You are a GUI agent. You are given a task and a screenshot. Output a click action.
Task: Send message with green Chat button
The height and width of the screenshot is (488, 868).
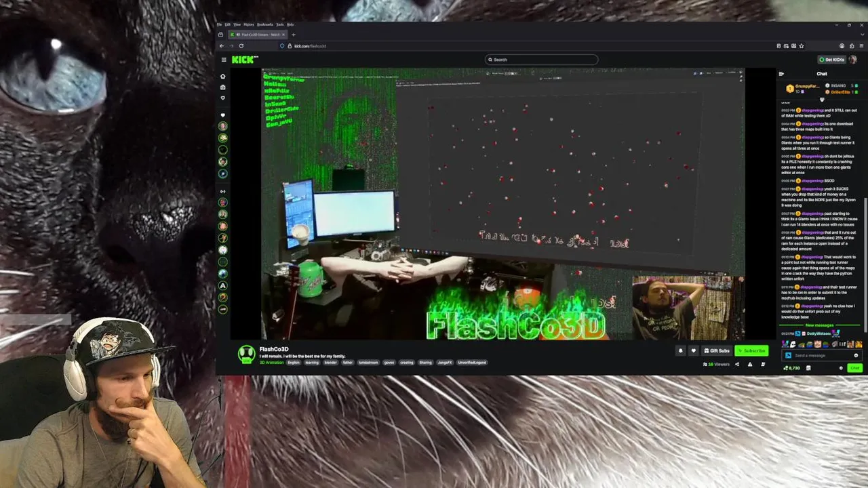(x=854, y=368)
